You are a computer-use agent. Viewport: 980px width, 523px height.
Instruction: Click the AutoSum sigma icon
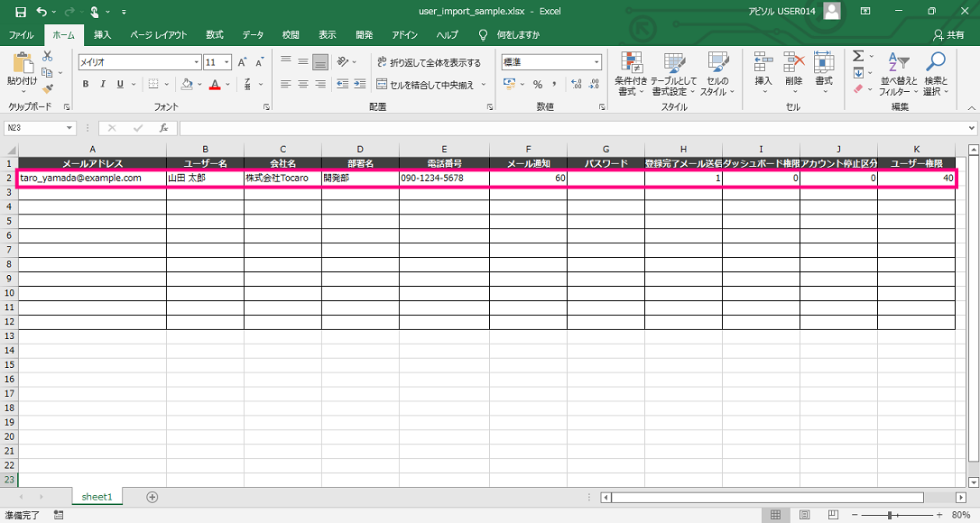tap(858, 57)
